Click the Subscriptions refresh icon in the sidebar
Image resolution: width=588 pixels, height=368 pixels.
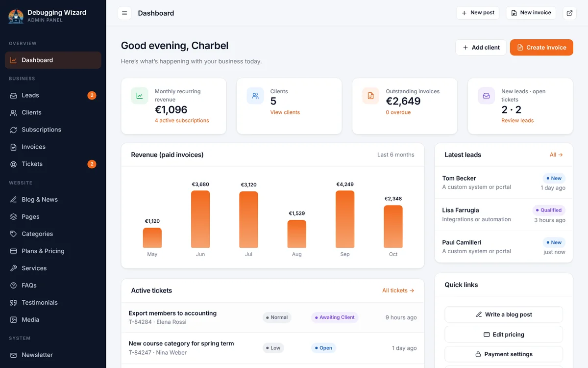(x=13, y=130)
